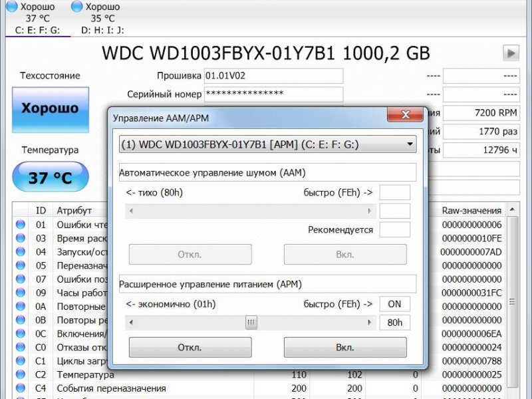Click status icon of attribute 03
The width and height of the screenshot is (532, 399).
(x=21, y=238)
